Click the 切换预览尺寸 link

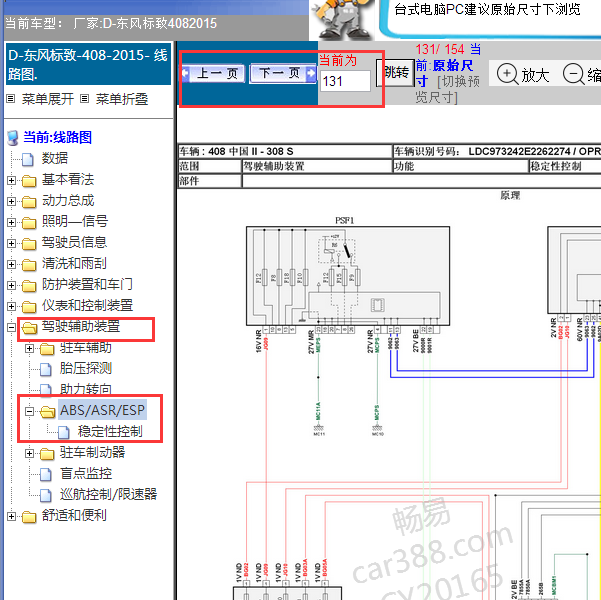[447, 89]
